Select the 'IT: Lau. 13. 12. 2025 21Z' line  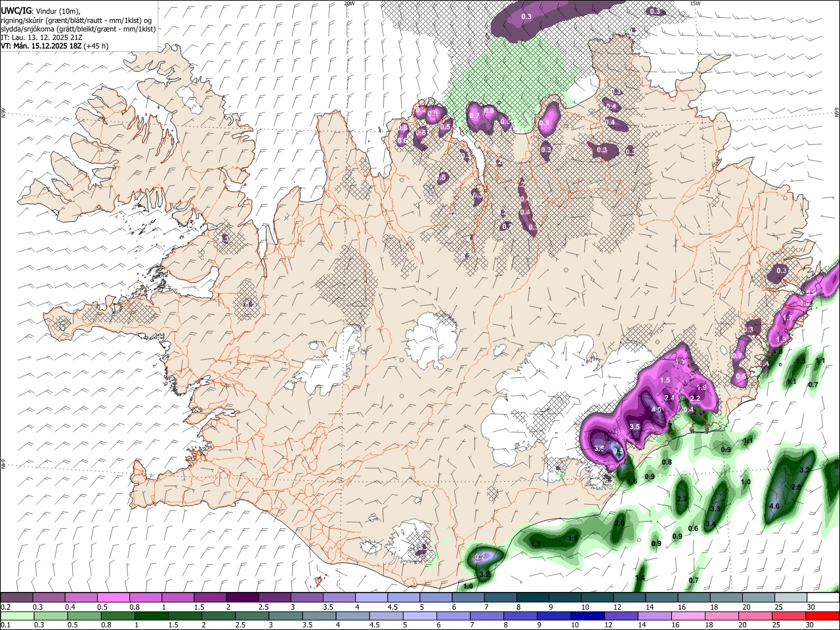tap(41, 37)
